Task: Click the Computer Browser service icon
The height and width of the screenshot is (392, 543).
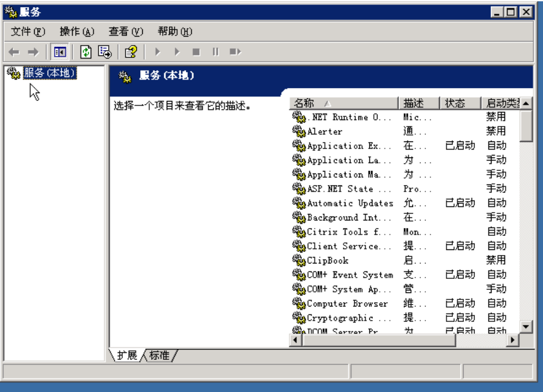Action: tap(299, 304)
